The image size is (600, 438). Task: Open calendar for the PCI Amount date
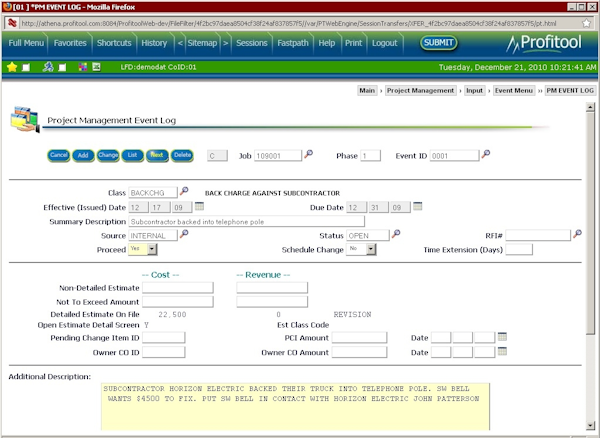502,337
